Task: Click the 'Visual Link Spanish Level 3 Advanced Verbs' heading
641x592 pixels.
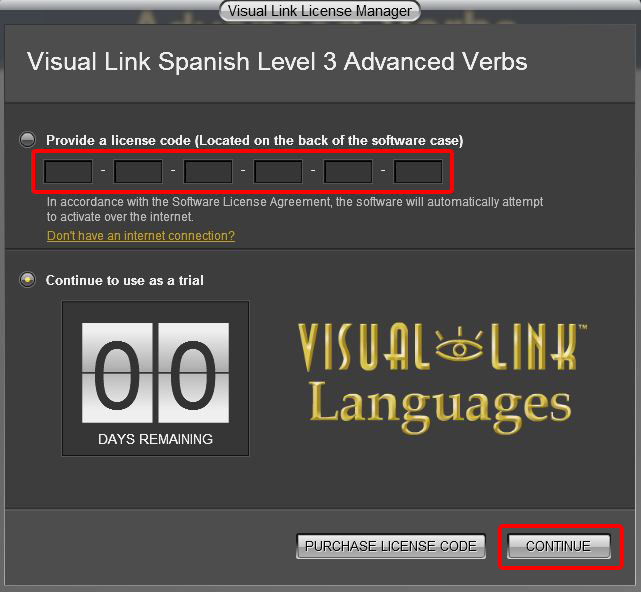Action: (x=277, y=62)
